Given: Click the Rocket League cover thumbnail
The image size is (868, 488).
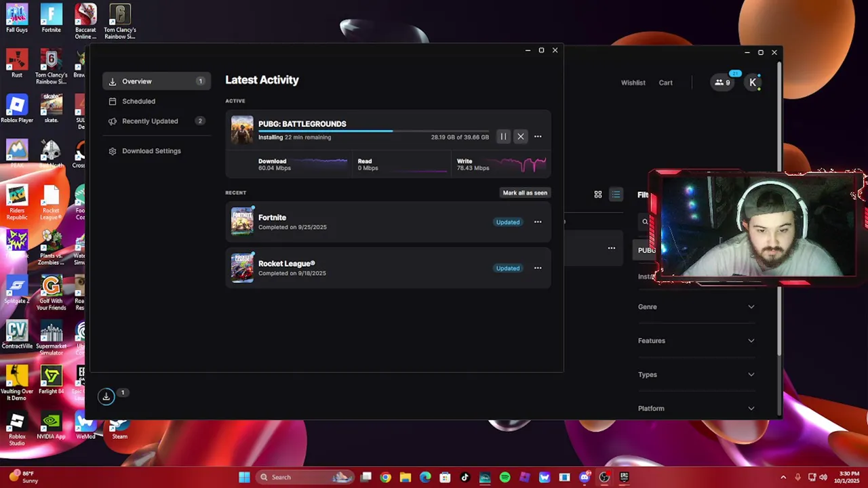Looking at the screenshot, I should [242, 268].
